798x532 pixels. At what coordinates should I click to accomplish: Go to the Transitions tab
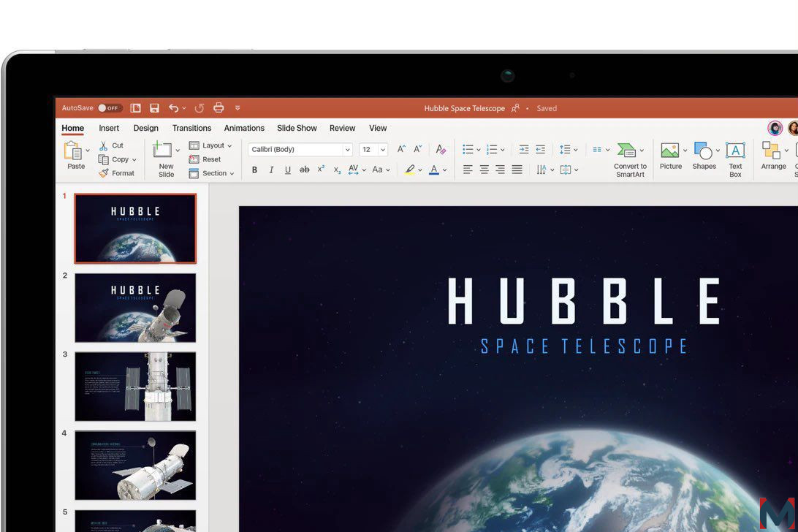pyautogui.click(x=191, y=129)
